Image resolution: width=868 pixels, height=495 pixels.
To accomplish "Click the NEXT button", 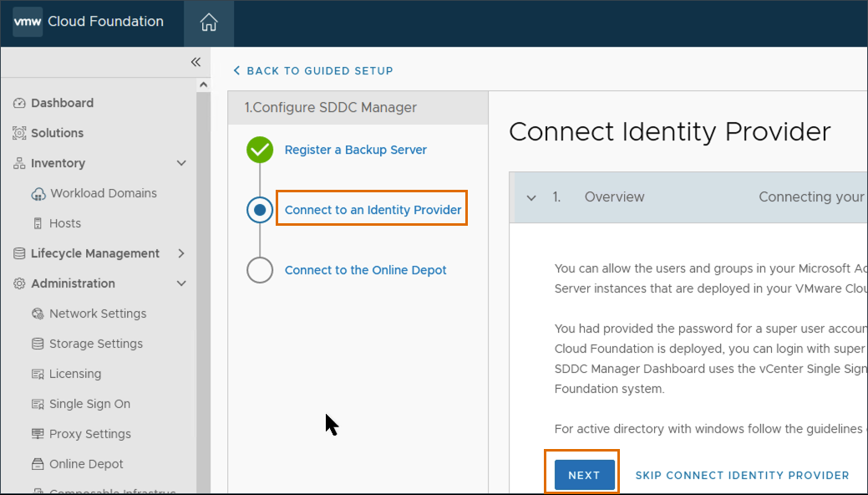I will (582, 474).
